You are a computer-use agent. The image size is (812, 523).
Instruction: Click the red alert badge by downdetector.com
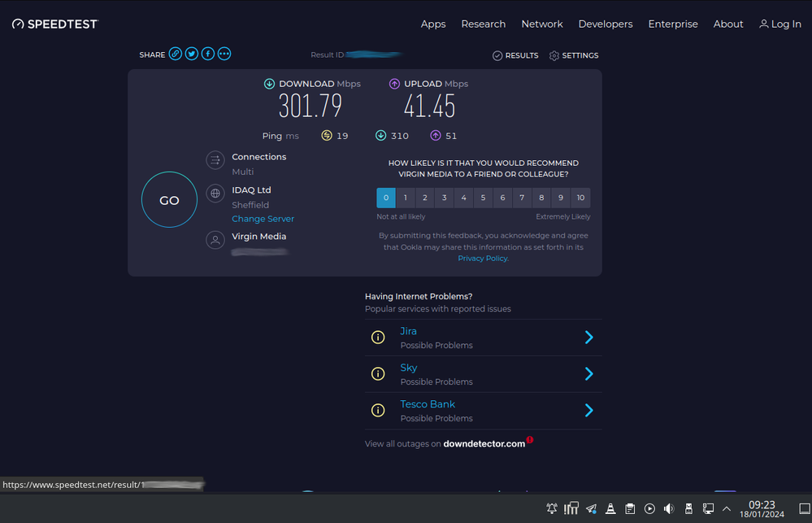(530, 440)
